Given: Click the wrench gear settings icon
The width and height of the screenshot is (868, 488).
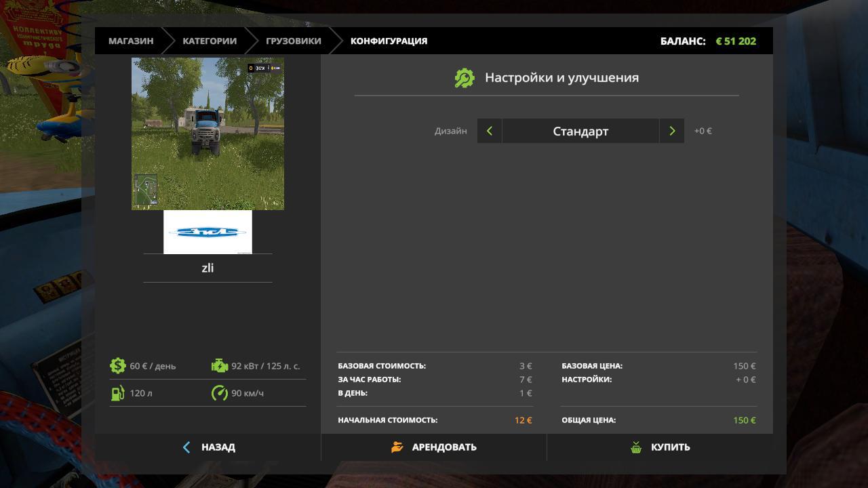Looking at the screenshot, I should (465, 78).
